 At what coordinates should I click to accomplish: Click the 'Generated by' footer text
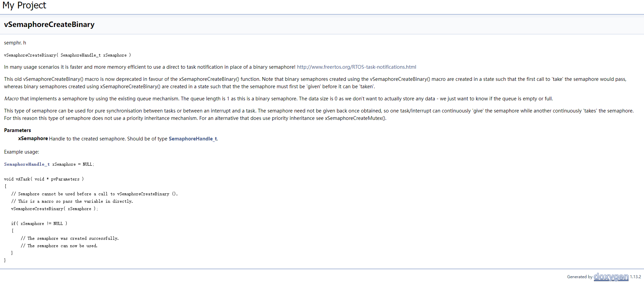(x=580, y=277)
